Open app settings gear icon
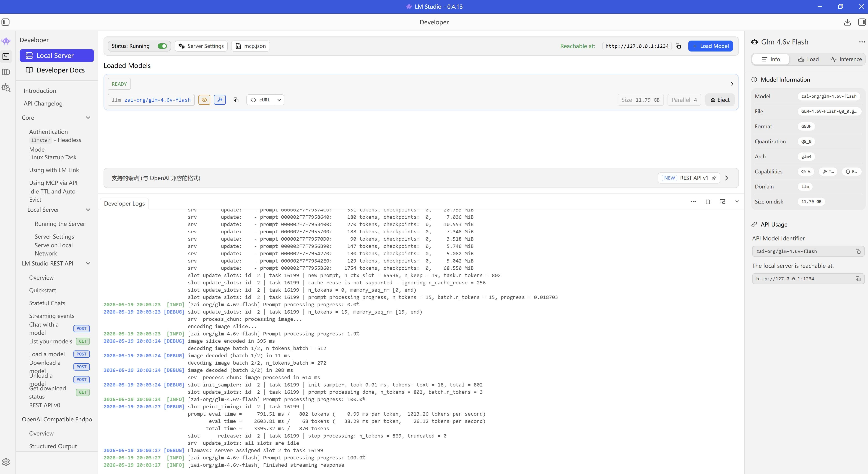Viewport: 868px width, 474px height. point(6,462)
